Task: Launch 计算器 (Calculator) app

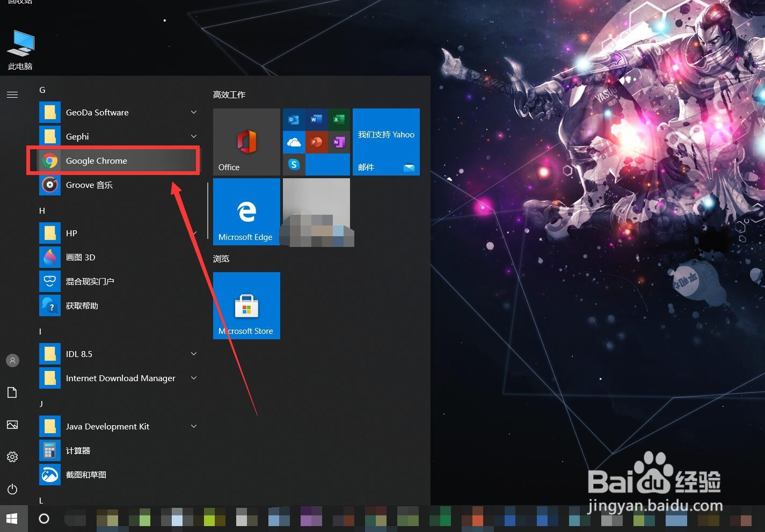Action: click(x=118, y=450)
